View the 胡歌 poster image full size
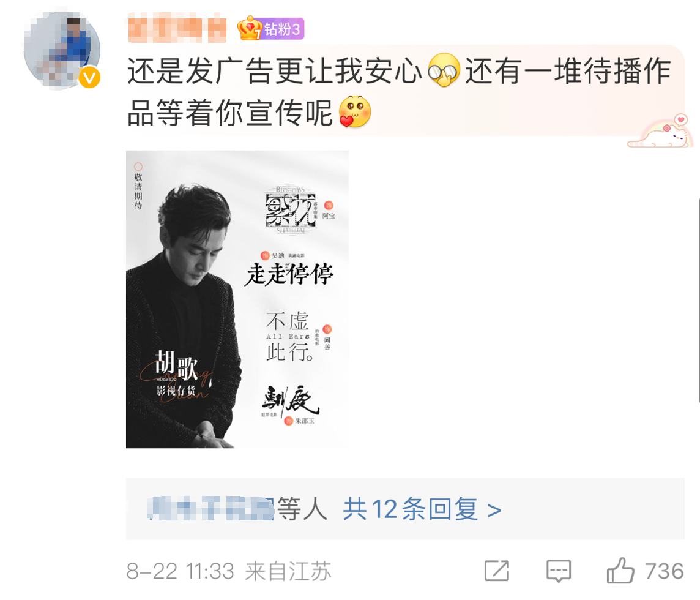This screenshot has width=700, height=600. point(237,299)
